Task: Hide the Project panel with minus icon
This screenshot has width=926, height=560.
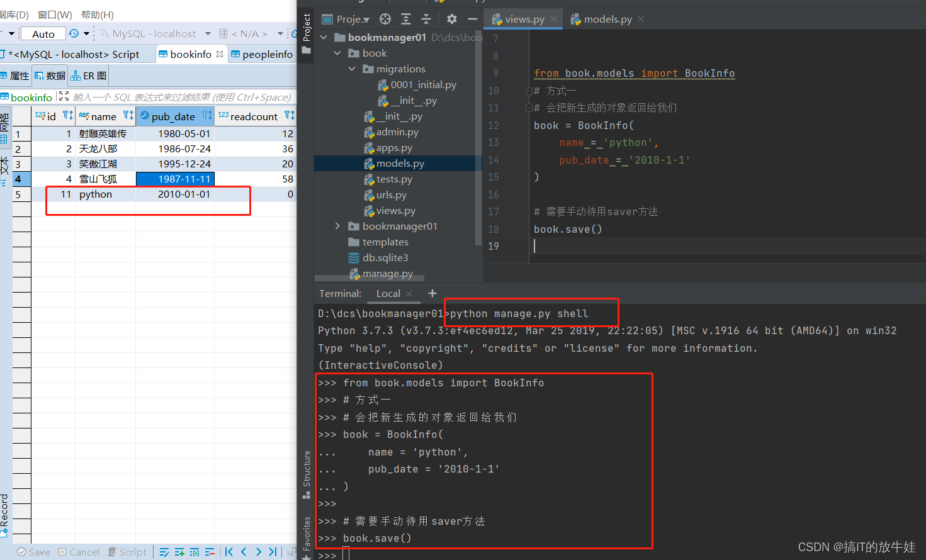Action: click(472, 19)
